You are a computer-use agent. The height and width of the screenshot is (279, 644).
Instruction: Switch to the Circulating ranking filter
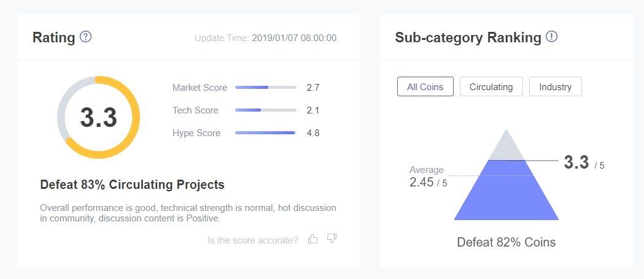pos(491,86)
